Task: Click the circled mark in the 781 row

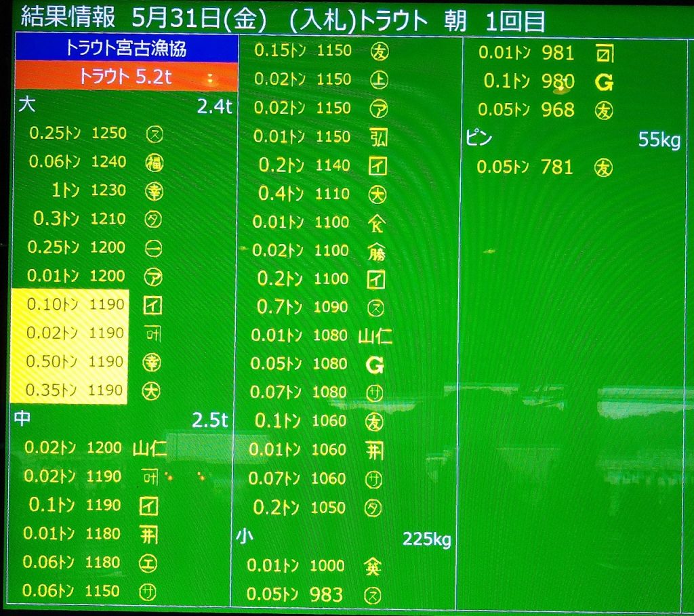Action: point(603,167)
